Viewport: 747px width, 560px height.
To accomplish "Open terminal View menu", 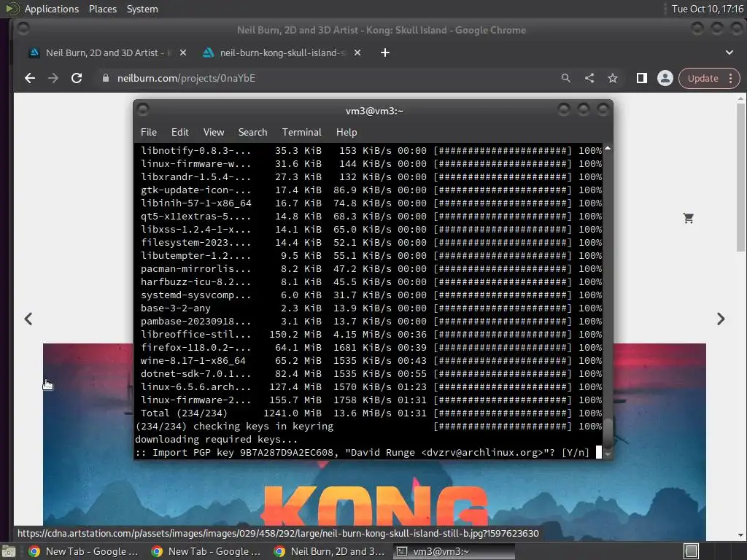I will pos(214,132).
